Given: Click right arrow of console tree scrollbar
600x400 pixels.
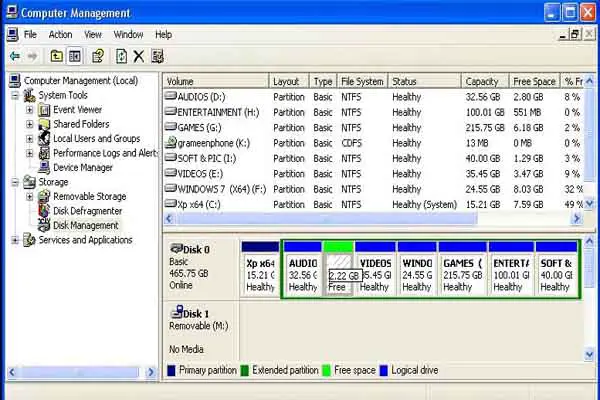Looking at the screenshot, I should coord(151,372).
